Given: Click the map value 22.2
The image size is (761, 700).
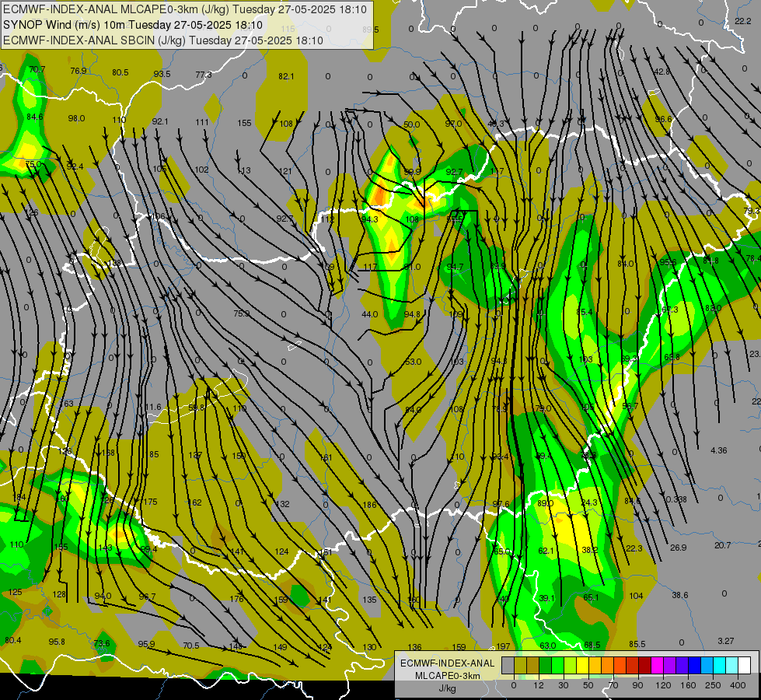Looking at the screenshot, I should pos(742,21).
